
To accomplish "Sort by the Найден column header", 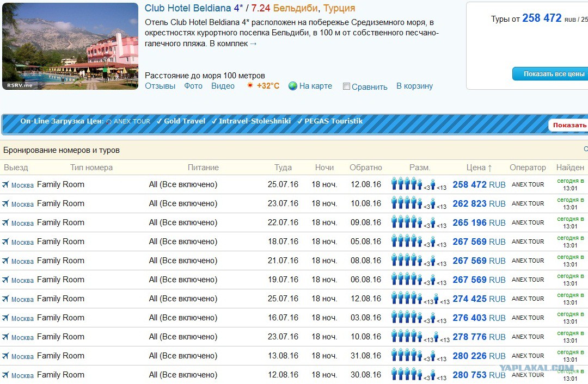I will pyautogui.click(x=570, y=168).
